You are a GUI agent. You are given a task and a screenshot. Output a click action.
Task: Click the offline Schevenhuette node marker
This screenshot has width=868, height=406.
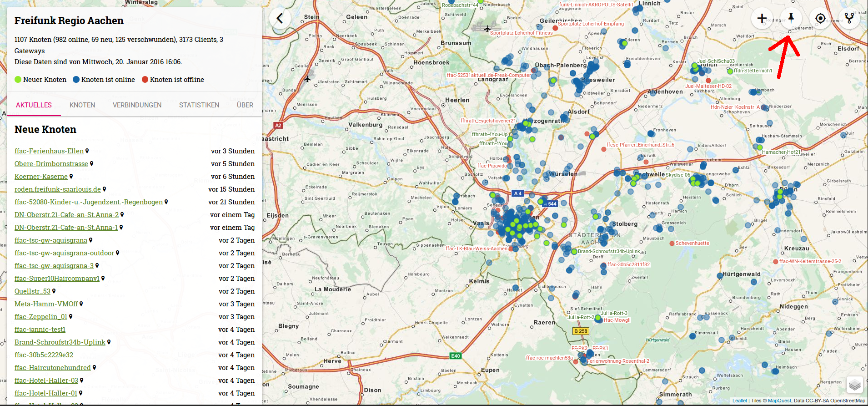(672, 244)
